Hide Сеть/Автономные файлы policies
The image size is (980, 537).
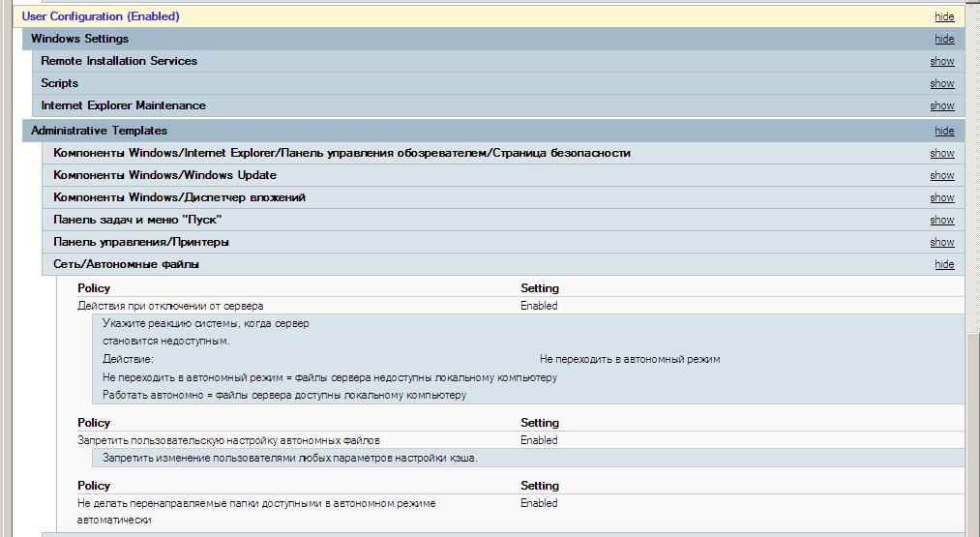(x=944, y=264)
